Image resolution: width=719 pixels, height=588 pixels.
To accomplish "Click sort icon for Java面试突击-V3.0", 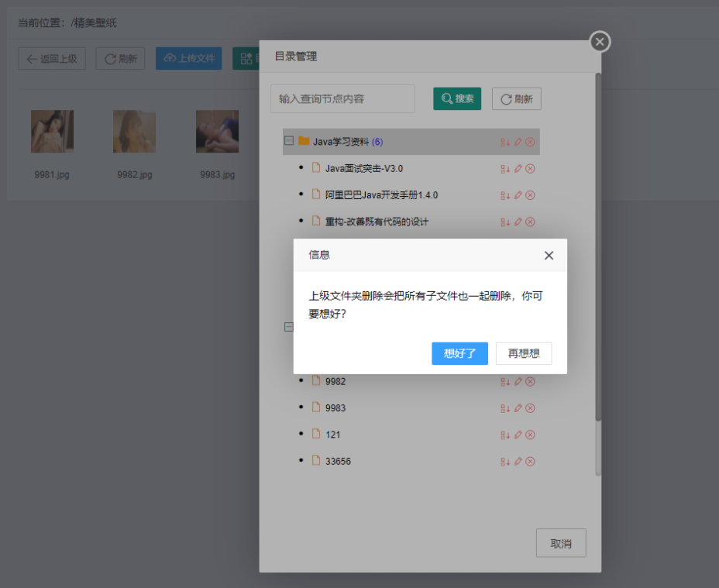I will click(505, 169).
